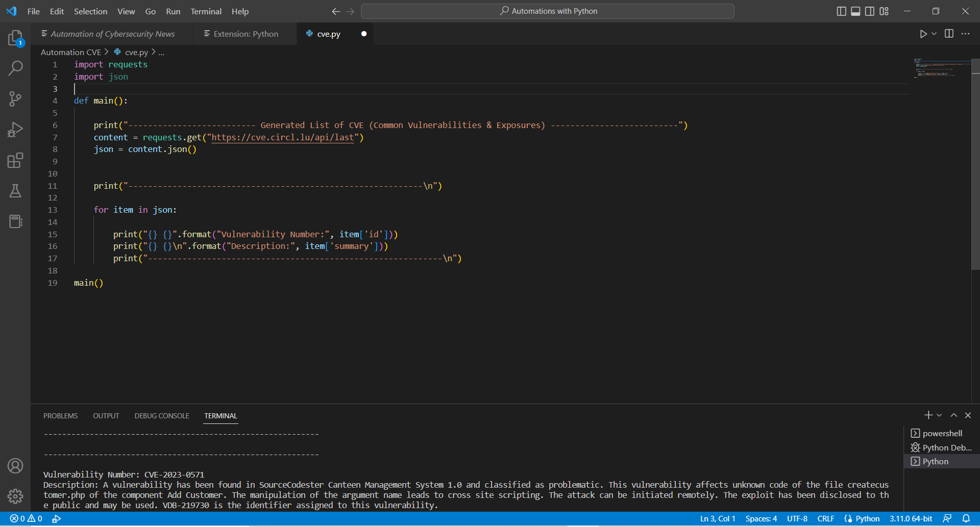
Task: Open the Accounts menu
Action: point(15,466)
